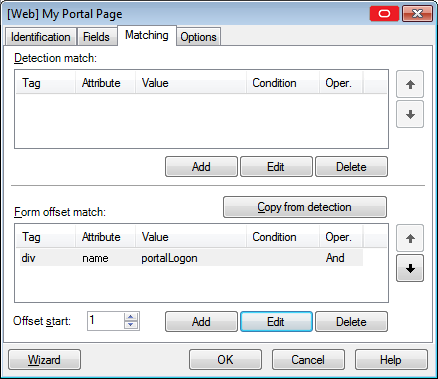Screen dimensions: 438x379
Task: Edit the Detection match entry
Action: [276, 167]
